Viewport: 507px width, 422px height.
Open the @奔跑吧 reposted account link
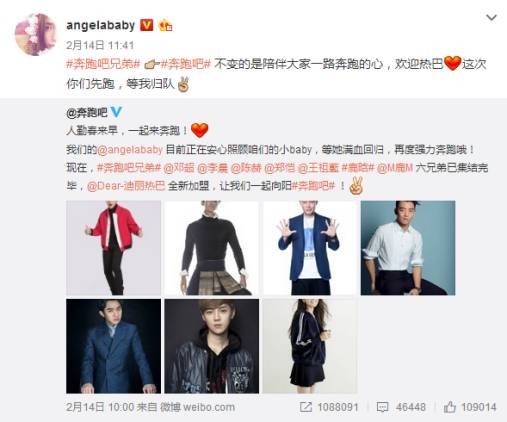(x=87, y=113)
